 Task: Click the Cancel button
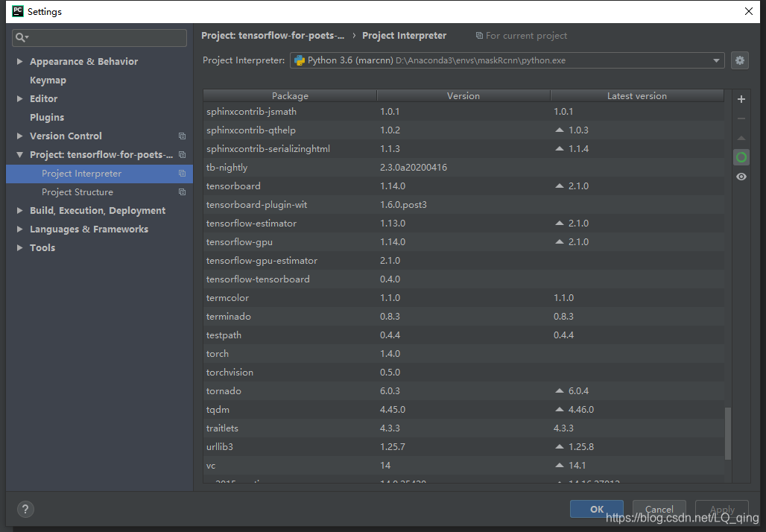pos(659,509)
